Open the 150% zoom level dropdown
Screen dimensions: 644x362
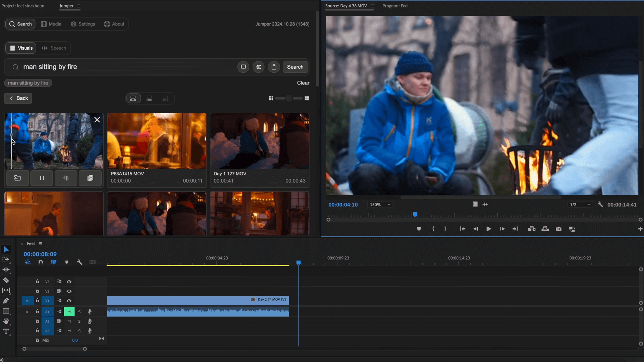pyautogui.click(x=380, y=204)
